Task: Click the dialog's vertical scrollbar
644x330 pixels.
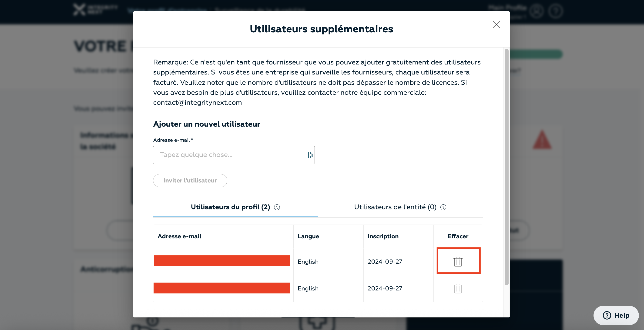Action: tap(506, 167)
